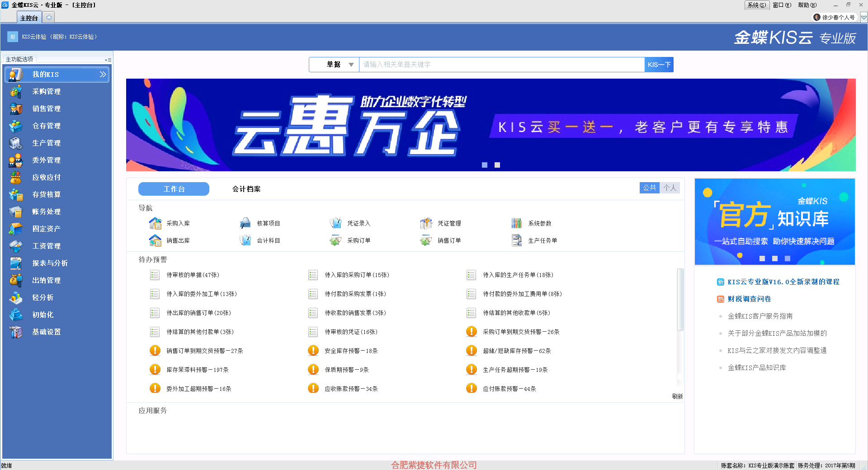Image resolution: width=868 pixels, height=470 pixels.
Task: Click the 待办预警 list vertical scrollbar
Action: (680, 299)
